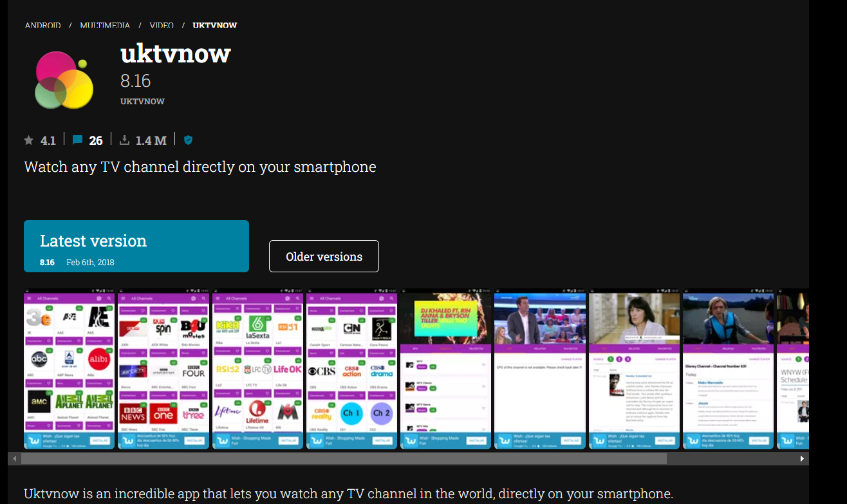Screen dimensions: 847x504
Task: Open seventh screenshot with dark-haired woman
Action: [x=634, y=369]
